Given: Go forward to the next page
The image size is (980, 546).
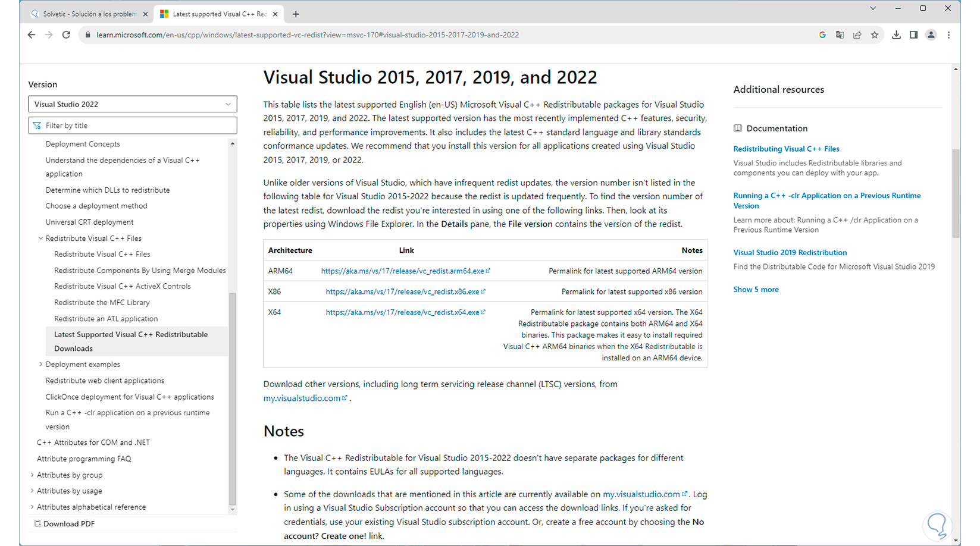Looking at the screenshot, I should 49,35.
